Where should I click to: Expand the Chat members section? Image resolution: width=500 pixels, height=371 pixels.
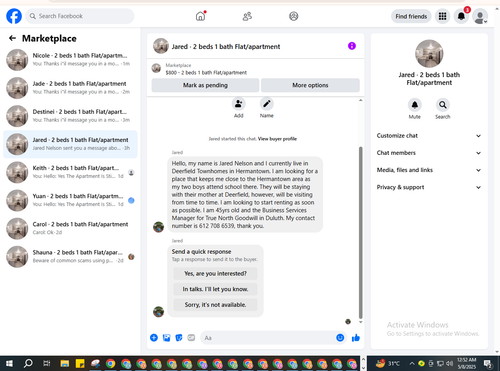[429, 153]
